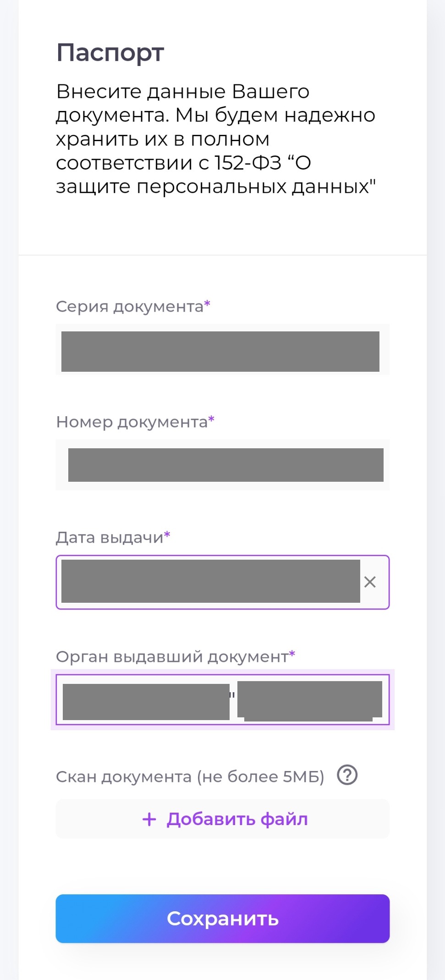Viewport: 445px width, 980px height.
Task: Click the Дата выдачи label
Action: (110, 538)
